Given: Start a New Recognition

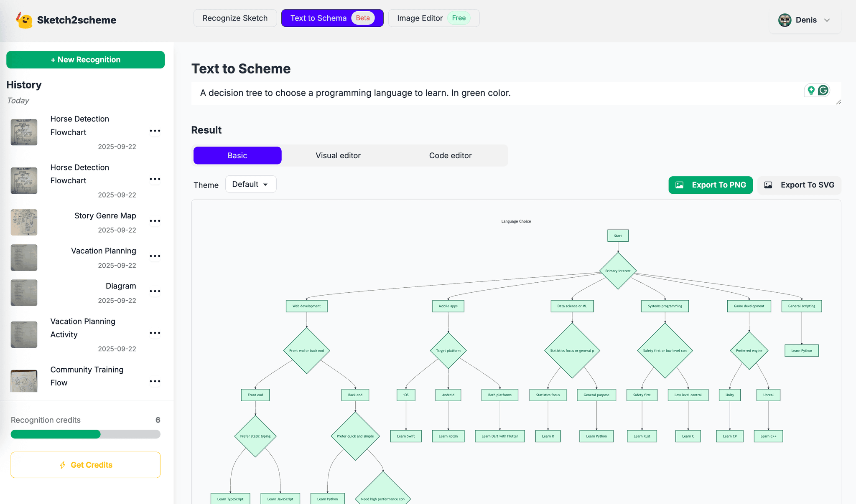Looking at the screenshot, I should click(x=85, y=59).
